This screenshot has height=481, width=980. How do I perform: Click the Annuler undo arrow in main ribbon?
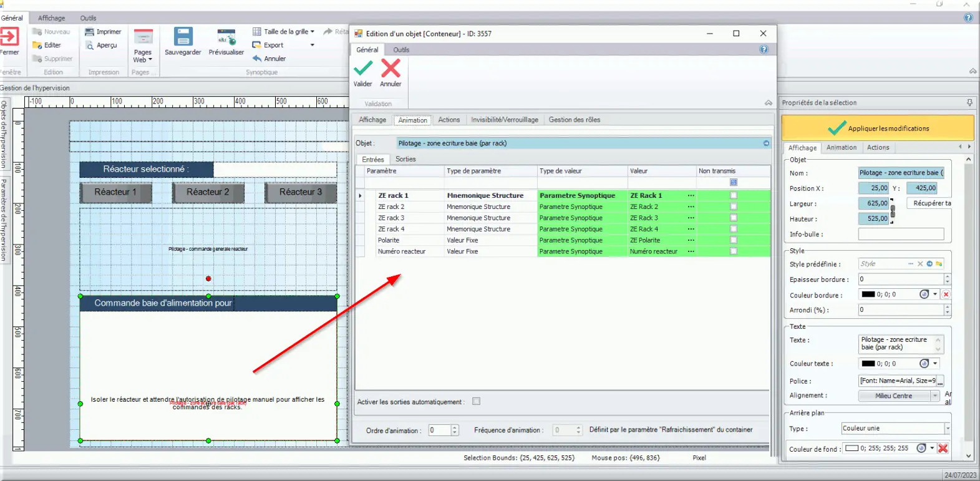(x=256, y=59)
